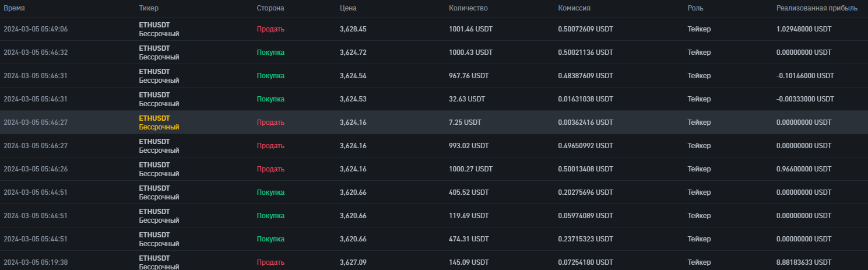Screen dimensions: 868x270
Task: Open ETHUSDT ticker in the 05:49:06 row
Action: 154,25
